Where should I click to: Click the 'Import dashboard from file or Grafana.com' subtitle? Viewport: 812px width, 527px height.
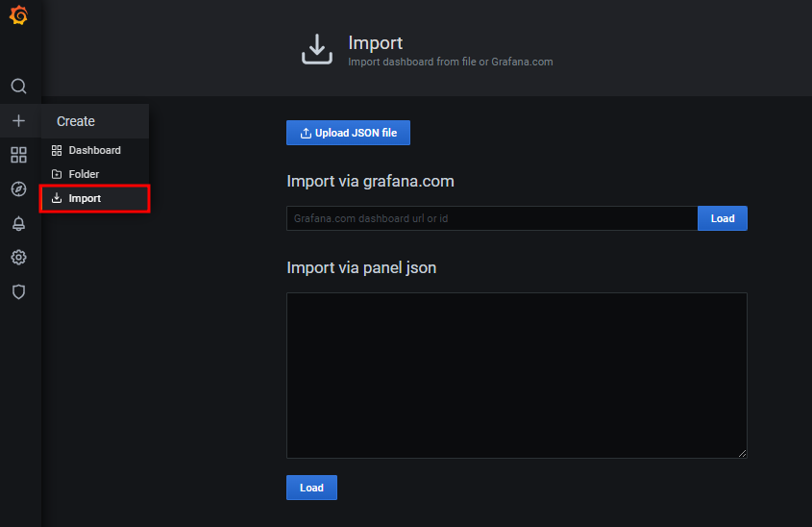coord(451,62)
